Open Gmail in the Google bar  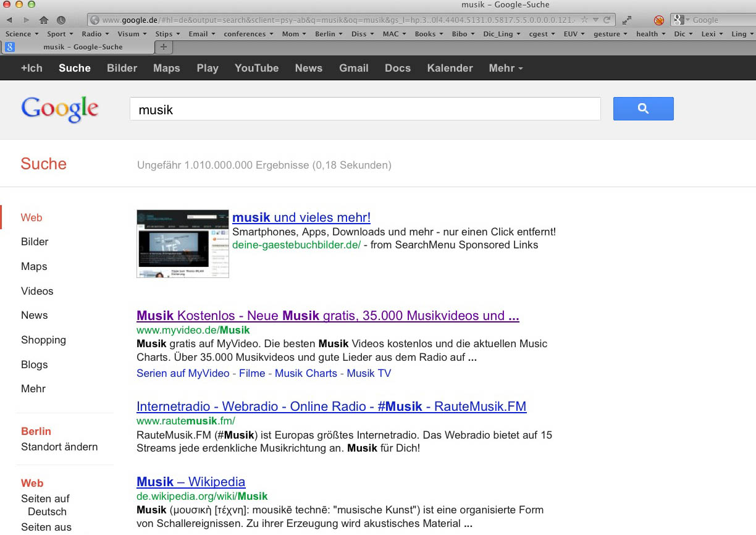coord(354,68)
